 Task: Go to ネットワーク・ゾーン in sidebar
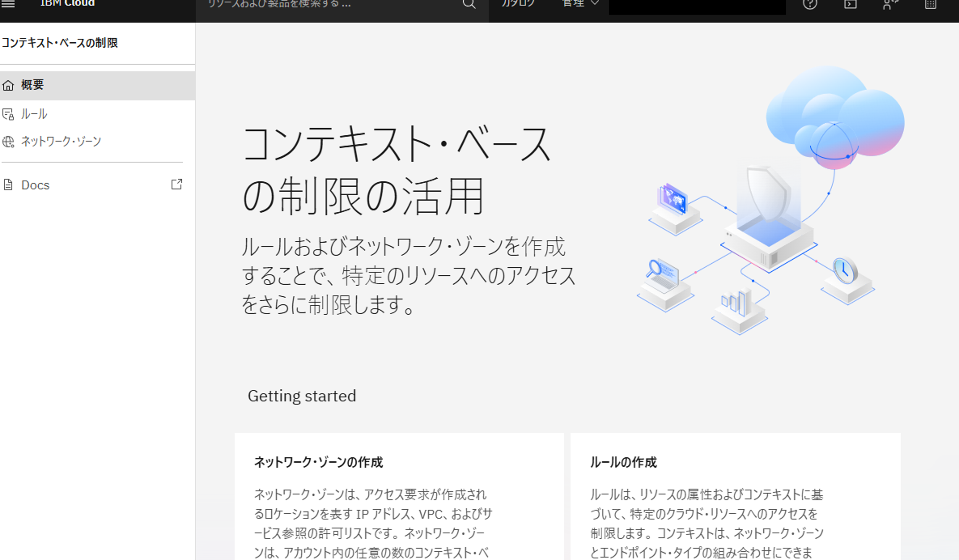click(61, 141)
